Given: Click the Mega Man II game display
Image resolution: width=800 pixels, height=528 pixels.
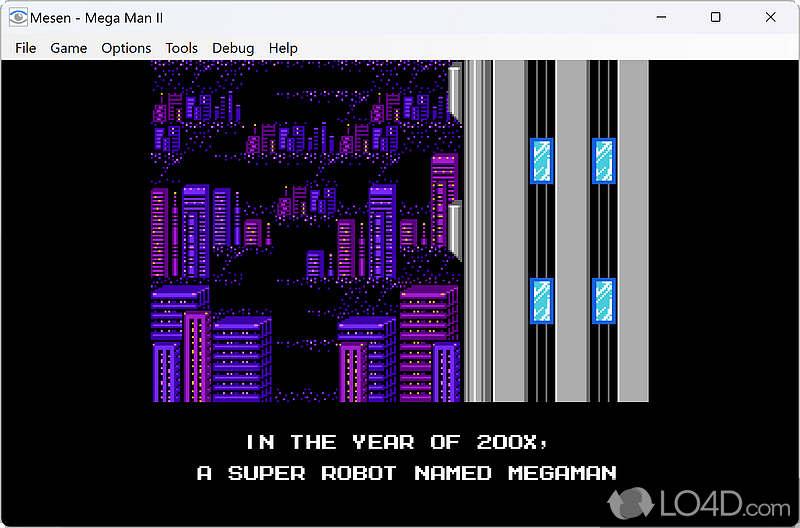Looking at the screenshot, I should pos(400,293).
